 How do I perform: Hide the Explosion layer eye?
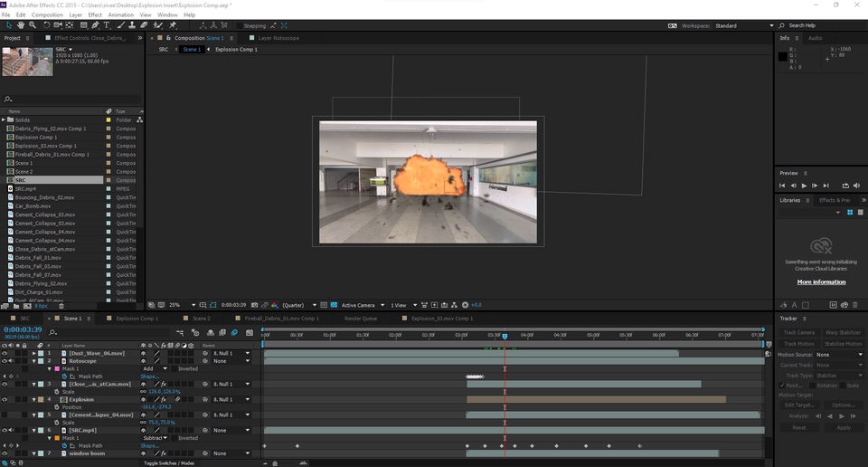coord(5,399)
